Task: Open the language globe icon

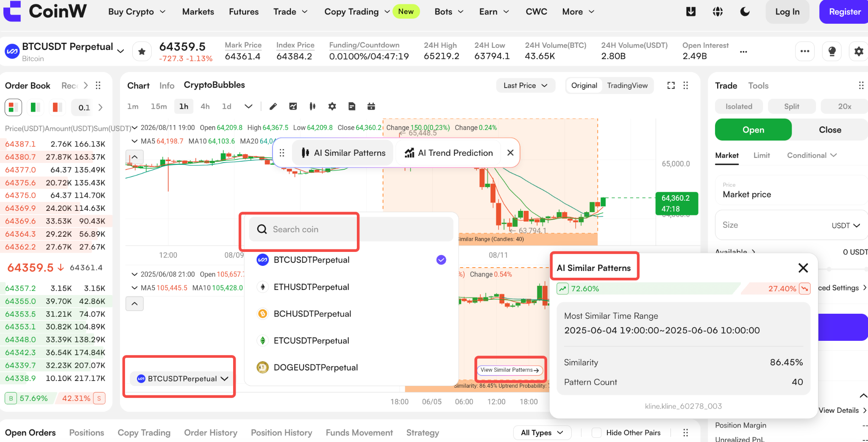Action: [718, 12]
